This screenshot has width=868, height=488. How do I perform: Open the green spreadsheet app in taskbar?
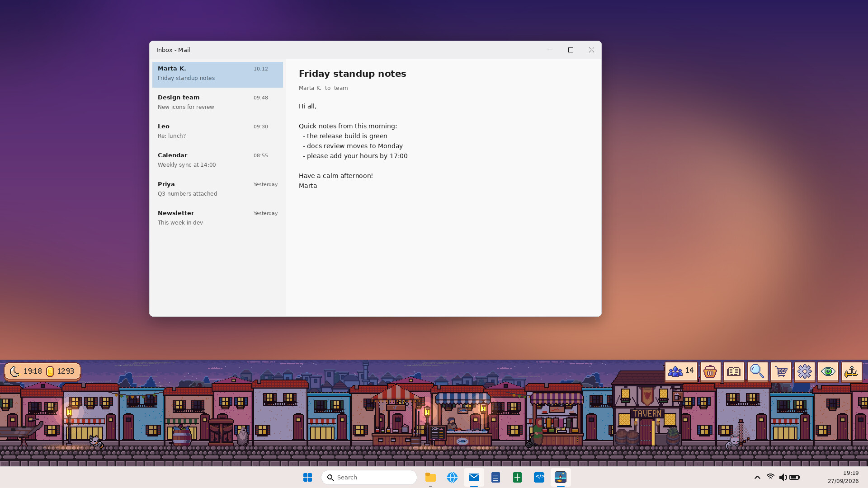click(517, 478)
